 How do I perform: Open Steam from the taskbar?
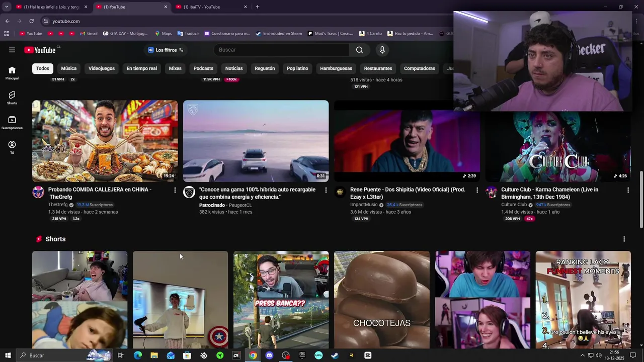(335, 355)
